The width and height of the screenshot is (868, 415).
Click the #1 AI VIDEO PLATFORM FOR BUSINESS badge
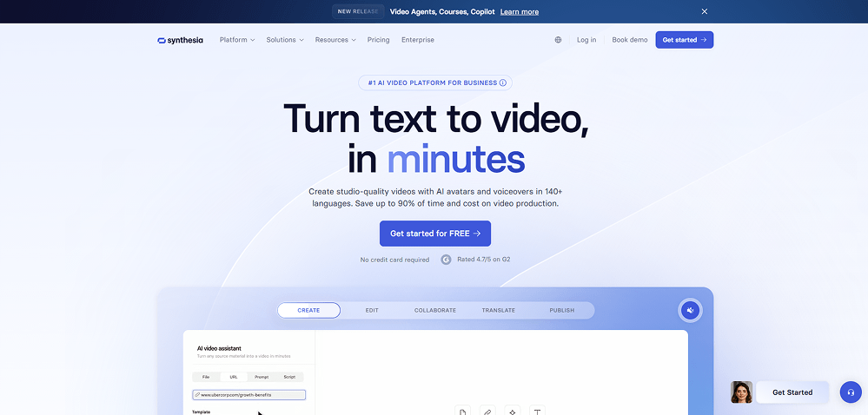pos(435,83)
